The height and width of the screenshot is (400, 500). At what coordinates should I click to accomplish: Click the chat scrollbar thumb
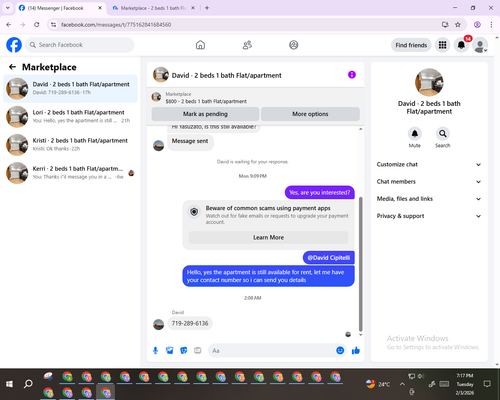coord(360,264)
